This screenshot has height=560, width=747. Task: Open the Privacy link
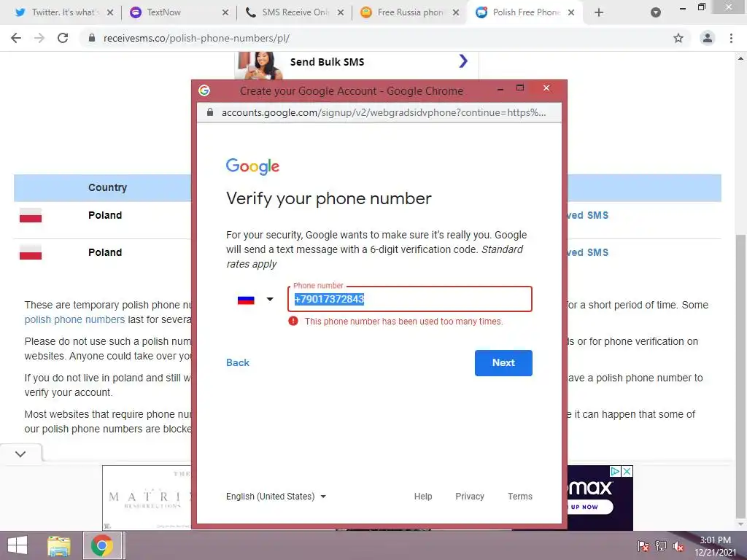point(470,496)
